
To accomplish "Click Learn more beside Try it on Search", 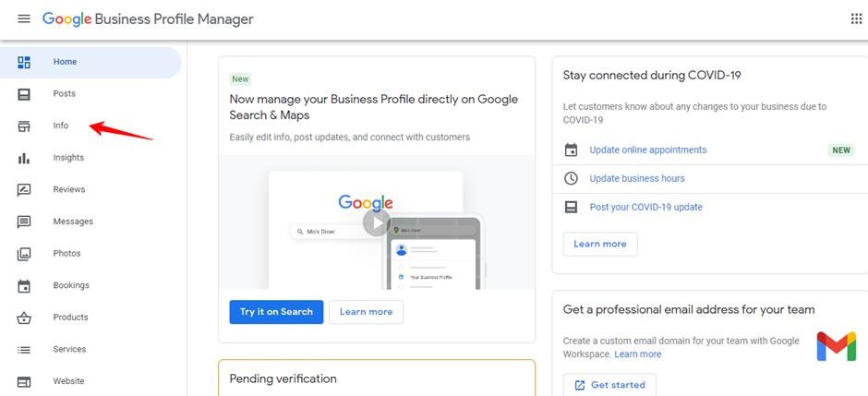I will tap(366, 312).
